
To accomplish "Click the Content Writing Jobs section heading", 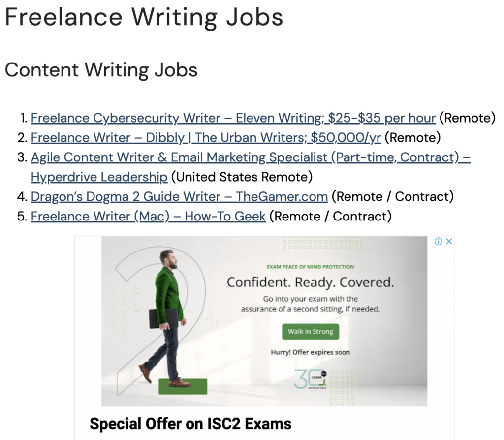I will [100, 70].
